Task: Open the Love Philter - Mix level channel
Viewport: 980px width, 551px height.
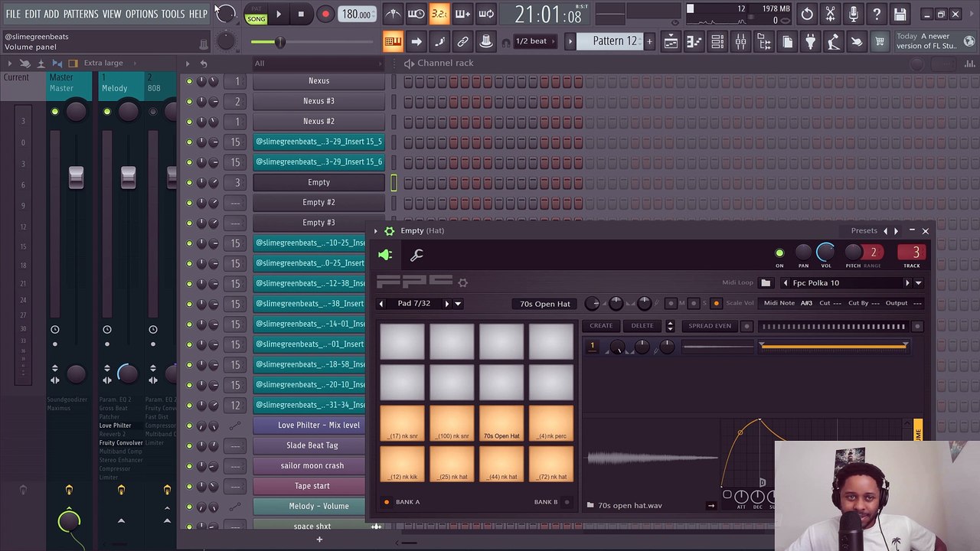Action: [318, 425]
